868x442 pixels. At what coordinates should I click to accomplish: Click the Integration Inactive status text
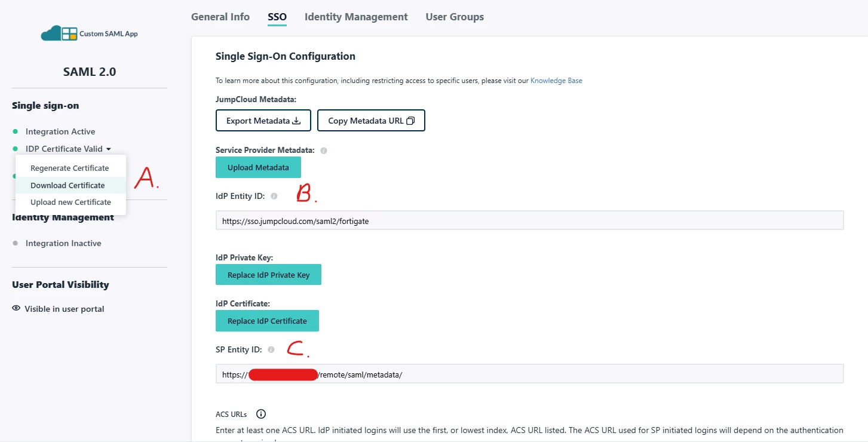(x=63, y=243)
